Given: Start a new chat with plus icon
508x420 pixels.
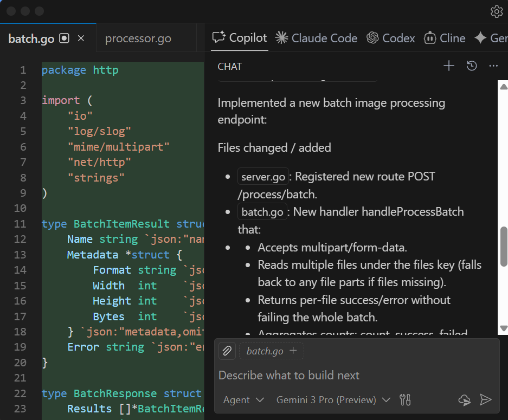Looking at the screenshot, I should [x=448, y=66].
